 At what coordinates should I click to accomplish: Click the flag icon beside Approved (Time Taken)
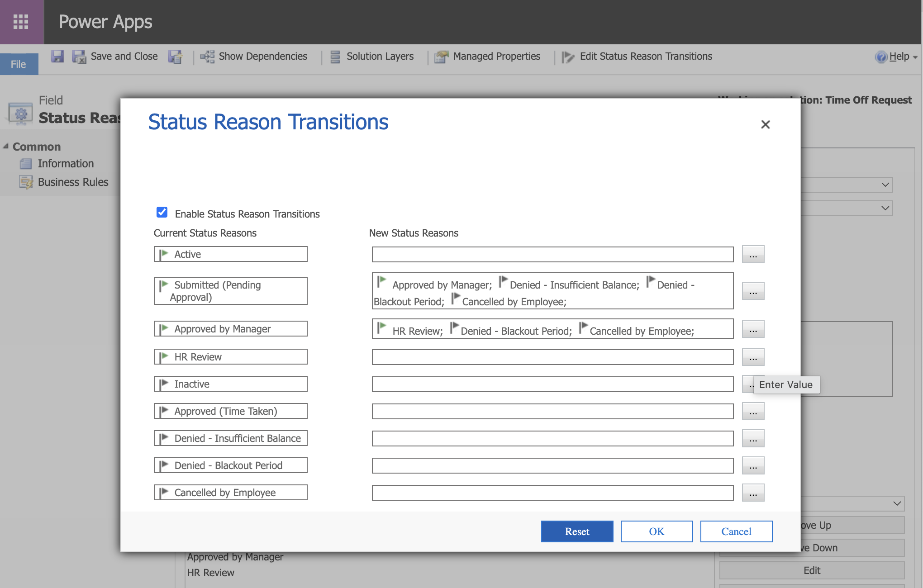tap(164, 411)
